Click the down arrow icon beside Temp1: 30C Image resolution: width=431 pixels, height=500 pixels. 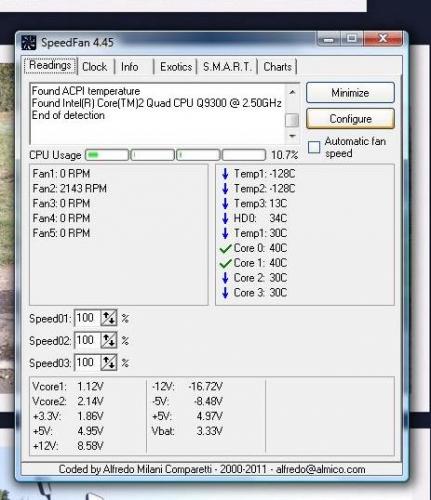[225, 233]
